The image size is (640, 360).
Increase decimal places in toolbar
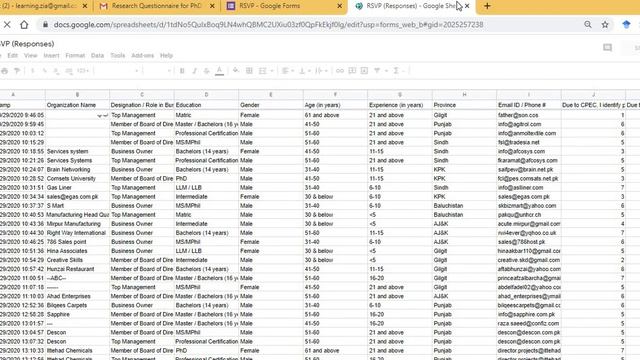[69, 71]
